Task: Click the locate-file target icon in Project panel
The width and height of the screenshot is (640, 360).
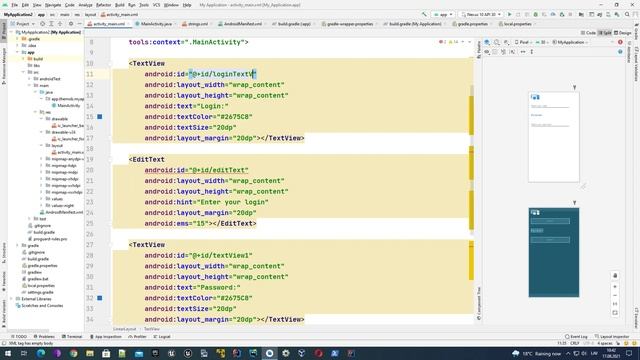Action: click(42, 24)
